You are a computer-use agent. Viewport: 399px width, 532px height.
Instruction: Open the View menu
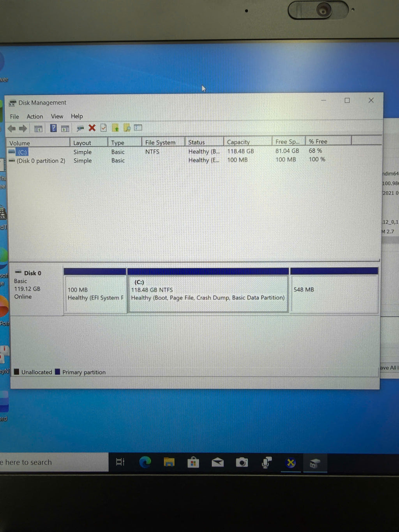click(x=57, y=116)
